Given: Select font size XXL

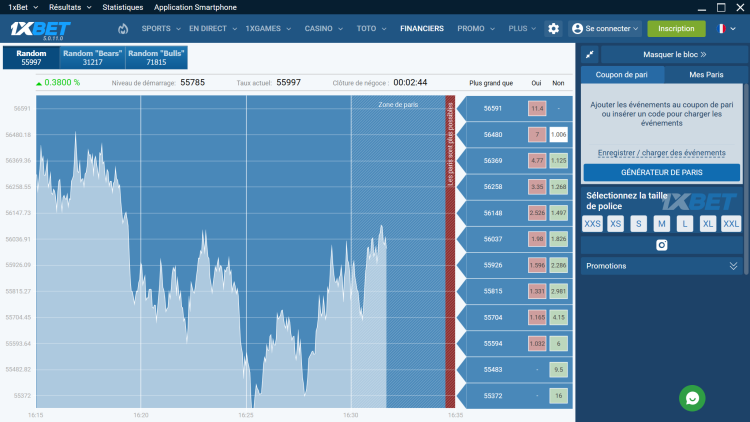Looking at the screenshot, I should click(x=731, y=223).
